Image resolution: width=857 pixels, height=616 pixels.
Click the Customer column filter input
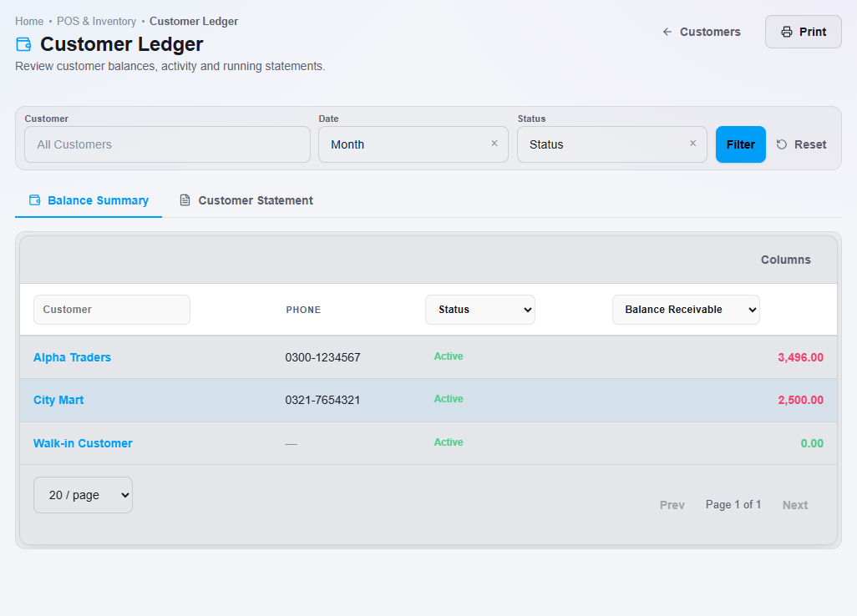(111, 310)
